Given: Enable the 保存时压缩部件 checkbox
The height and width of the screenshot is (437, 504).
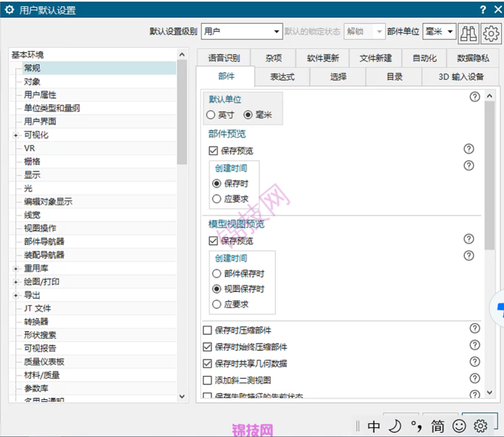Looking at the screenshot, I should click(x=207, y=331).
